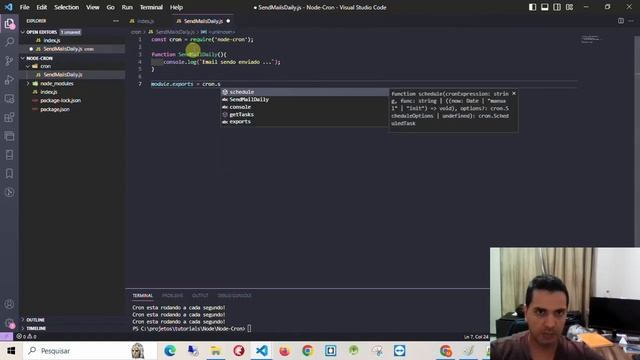Open editor More Actions ellipsis
The image size is (640, 360).
(631, 21)
